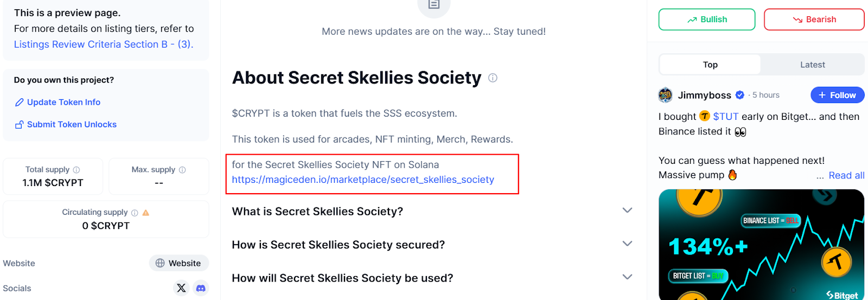
Task: Vote Bearish on the token
Action: [x=814, y=20]
